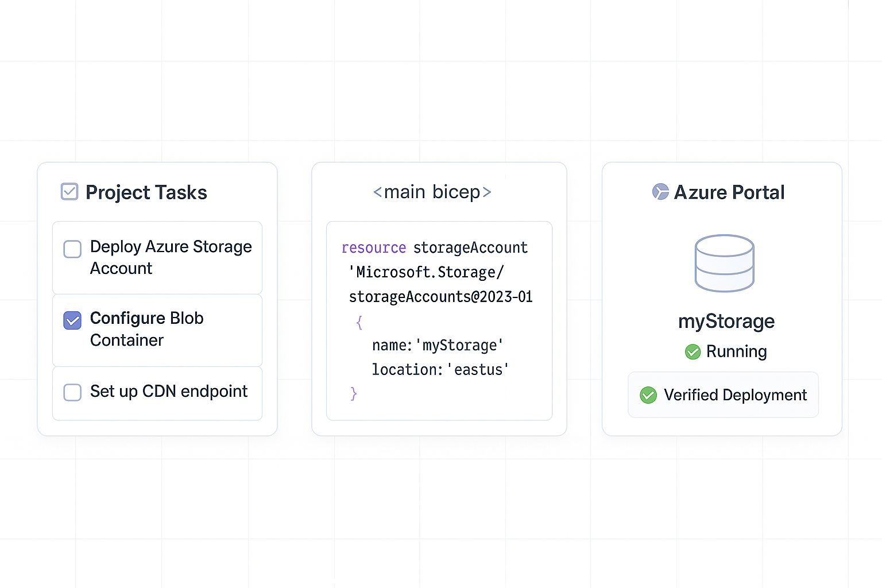Select the 'Set up CDN endpoint' task text

[169, 391]
